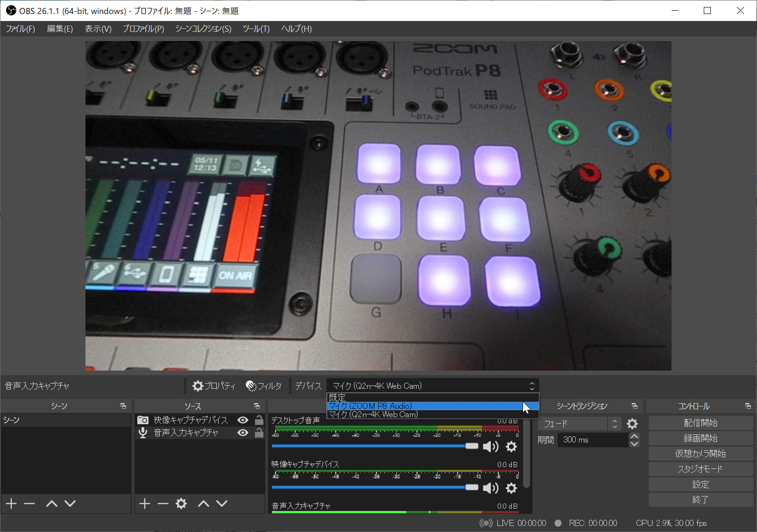Image resolution: width=757 pixels, height=532 pixels.
Task: Move scene down arrow
Action: (x=70, y=504)
